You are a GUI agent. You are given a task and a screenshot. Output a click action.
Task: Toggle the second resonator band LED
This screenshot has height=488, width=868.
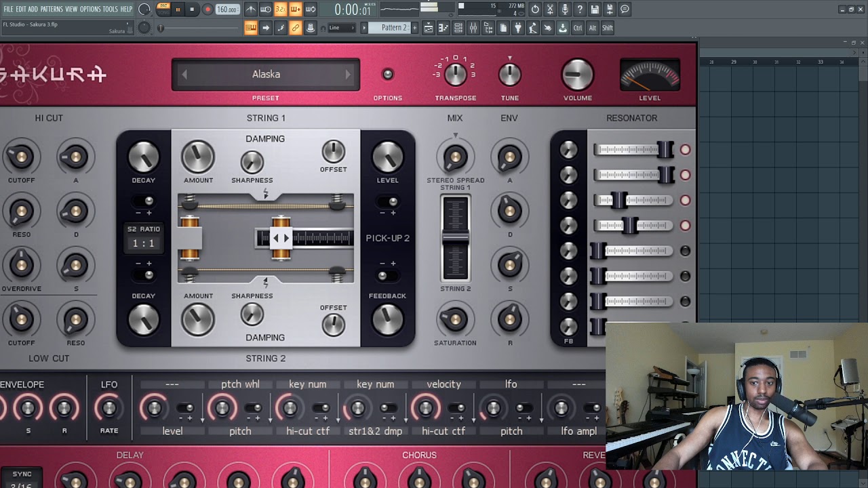pos(685,175)
